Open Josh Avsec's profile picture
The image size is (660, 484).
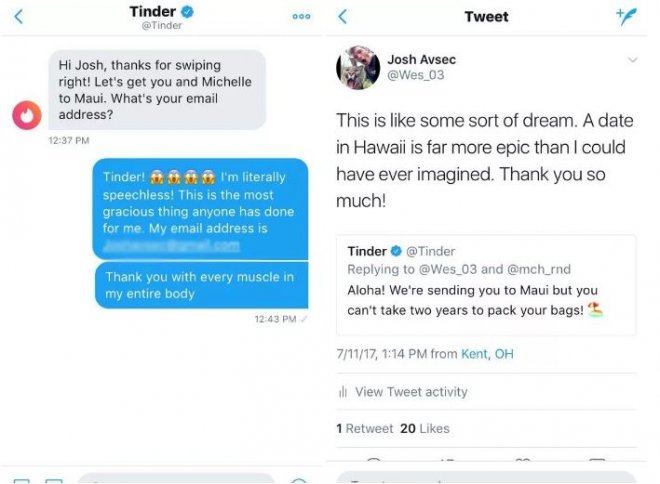point(356,67)
